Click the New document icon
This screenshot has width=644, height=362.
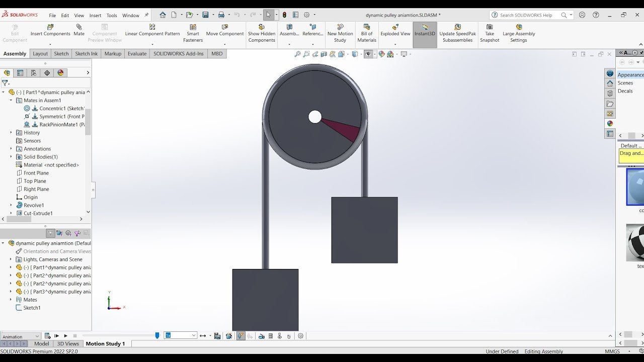174,15
